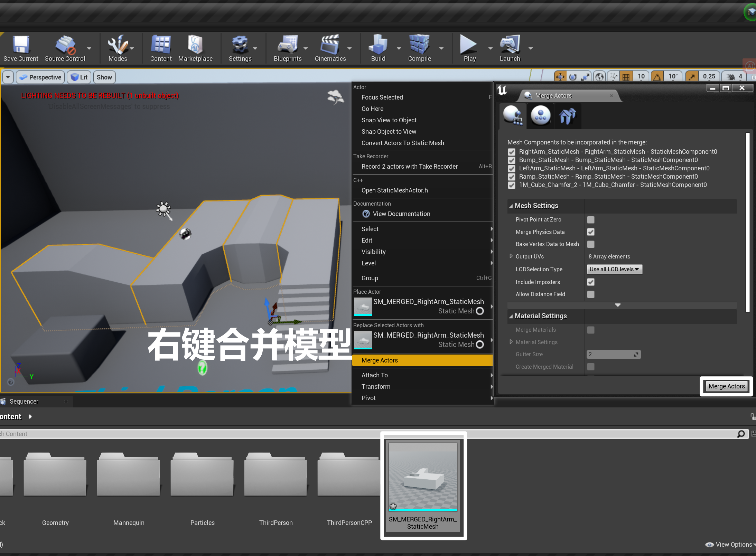Open the LODSelection Type dropdown
This screenshot has height=556, width=756.
[614, 269]
